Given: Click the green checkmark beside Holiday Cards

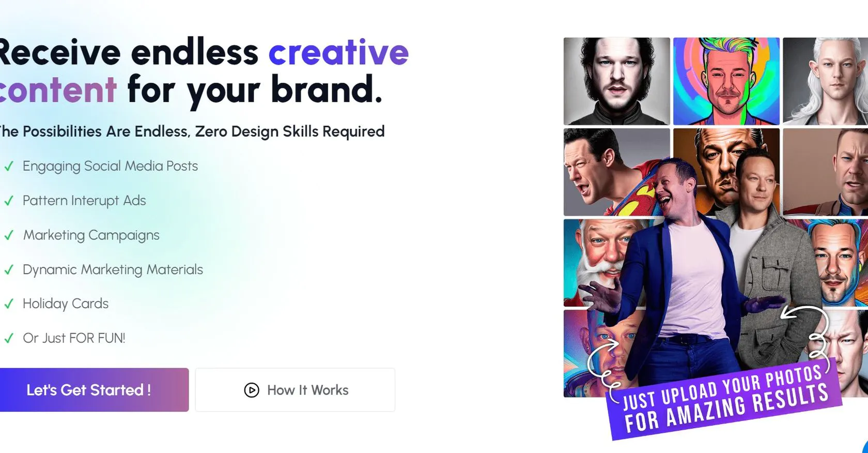Looking at the screenshot, I should click(x=9, y=304).
